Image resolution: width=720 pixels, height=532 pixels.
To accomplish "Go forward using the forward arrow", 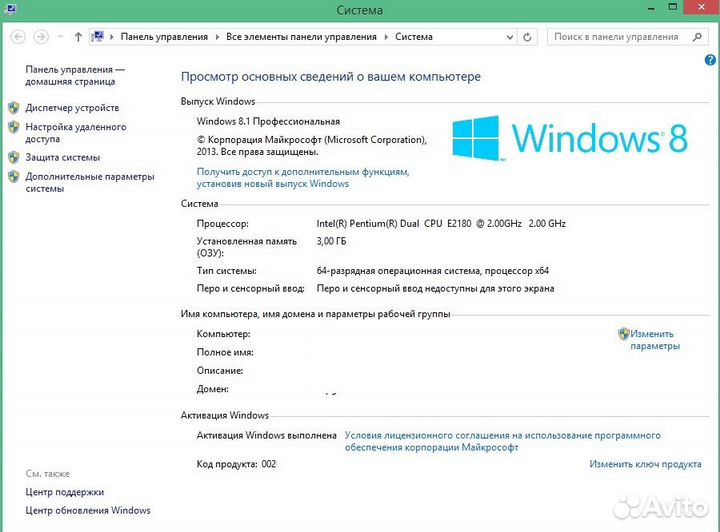I will click(41, 37).
